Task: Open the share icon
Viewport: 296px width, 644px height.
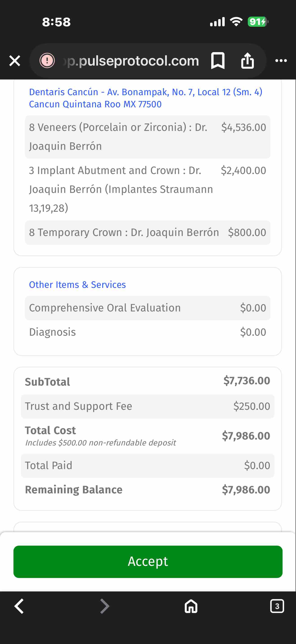Action: 247,60
